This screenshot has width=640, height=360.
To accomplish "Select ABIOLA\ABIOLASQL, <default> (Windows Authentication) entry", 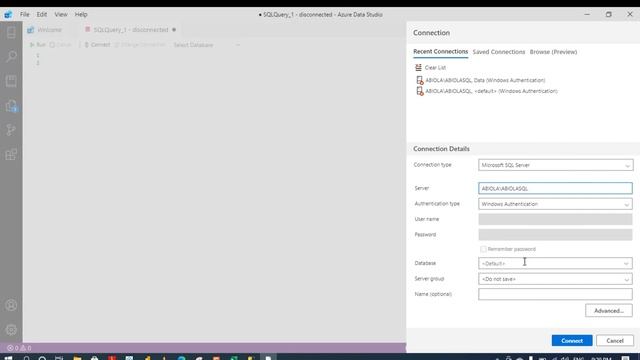I will click(491, 91).
